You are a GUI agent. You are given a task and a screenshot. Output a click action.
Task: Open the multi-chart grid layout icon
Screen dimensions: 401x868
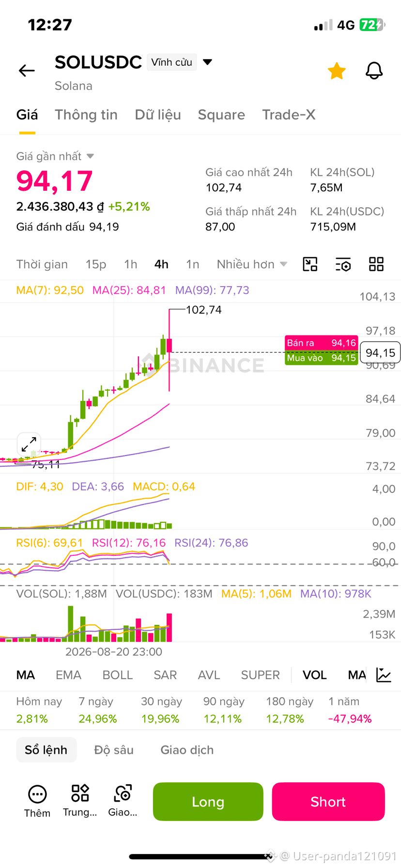(376, 264)
